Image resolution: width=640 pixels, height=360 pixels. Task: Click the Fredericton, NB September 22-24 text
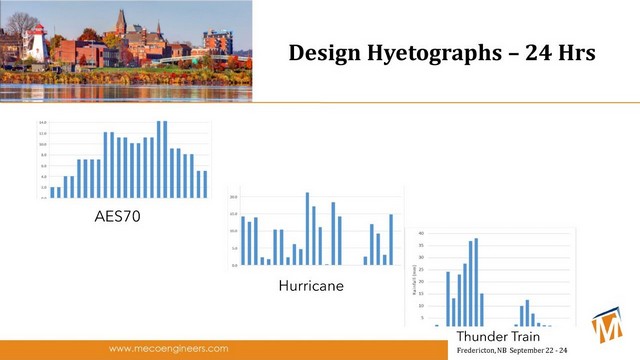(x=512, y=350)
